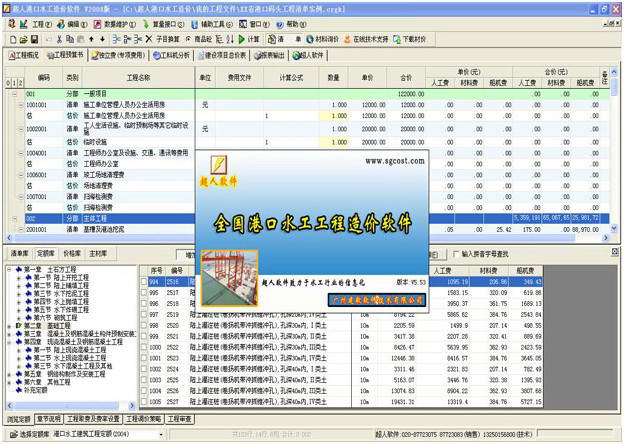
Task: Click the 清单 toolbar icon
Action: (x=272, y=39)
